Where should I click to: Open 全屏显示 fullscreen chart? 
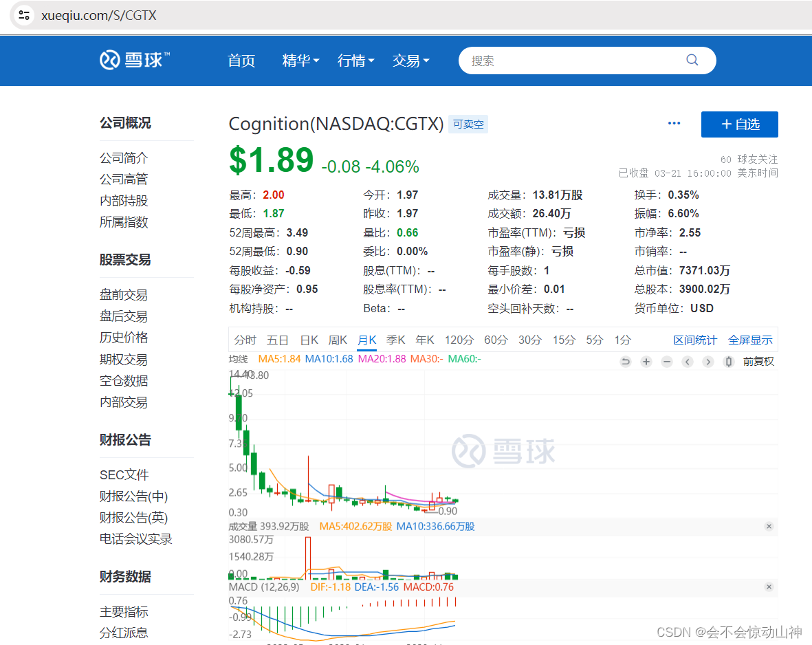coord(750,340)
